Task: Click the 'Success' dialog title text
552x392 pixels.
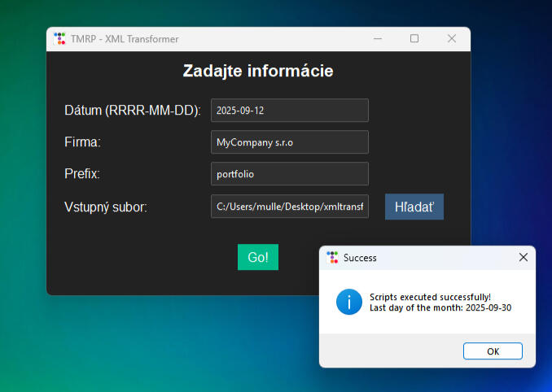Action: (360, 258)
